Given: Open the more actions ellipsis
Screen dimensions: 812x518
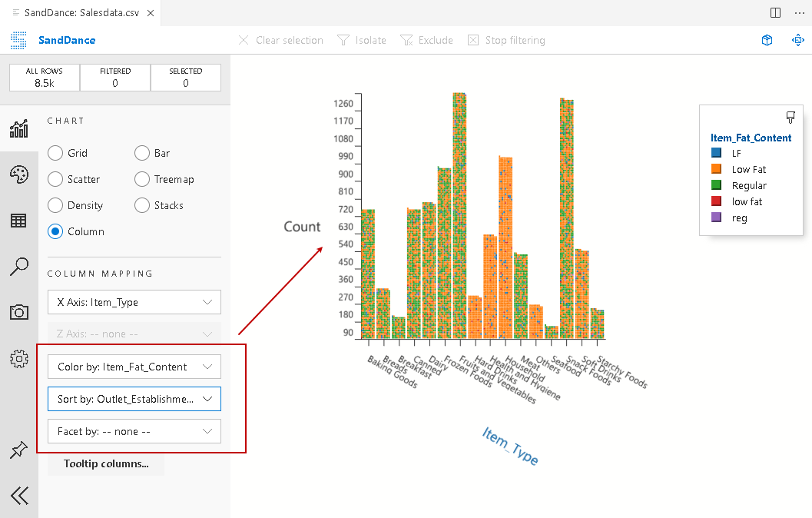Looking at the screenshot, I should coord(800,12).
